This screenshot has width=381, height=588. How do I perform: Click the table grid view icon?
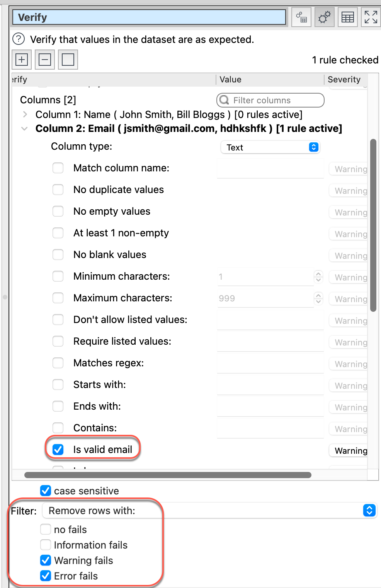(347, 17)
